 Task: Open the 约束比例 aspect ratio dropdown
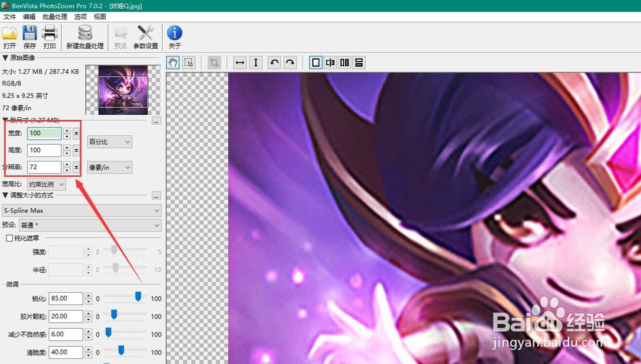coord(46,185)
